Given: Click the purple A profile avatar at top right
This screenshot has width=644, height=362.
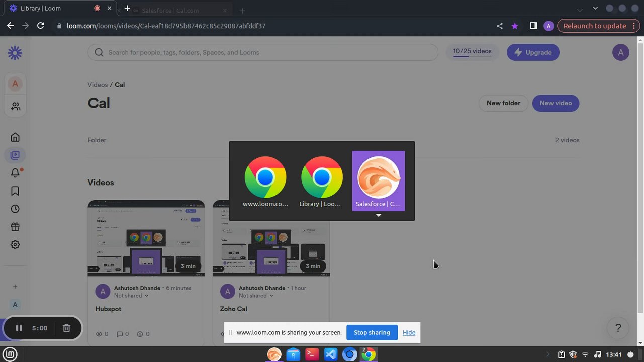Looking at the screenshot, I should click(x=621, y=52).
